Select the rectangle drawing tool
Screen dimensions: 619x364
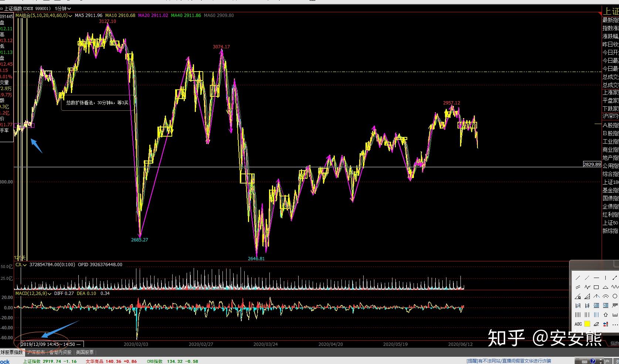tap(596, 287)
